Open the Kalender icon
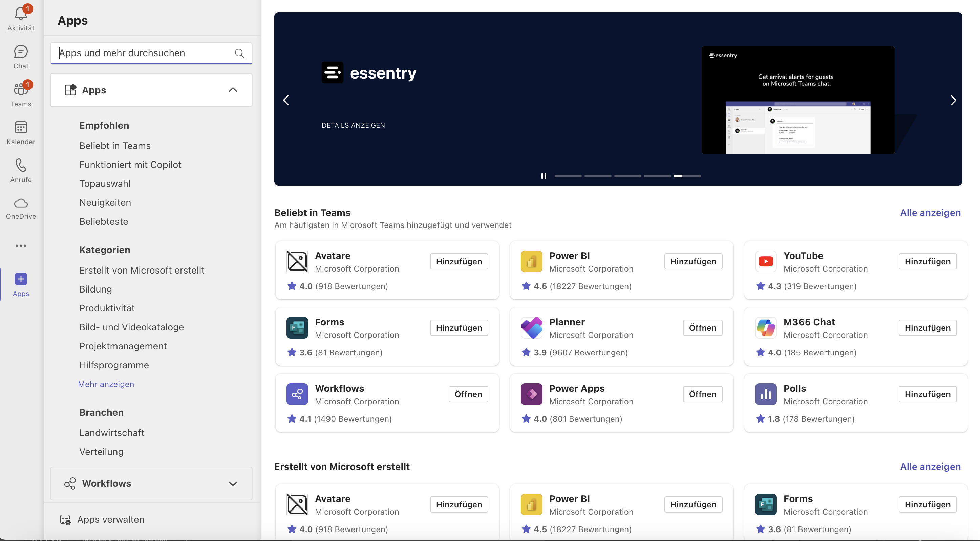980x541 pixels. coord(21,127)
